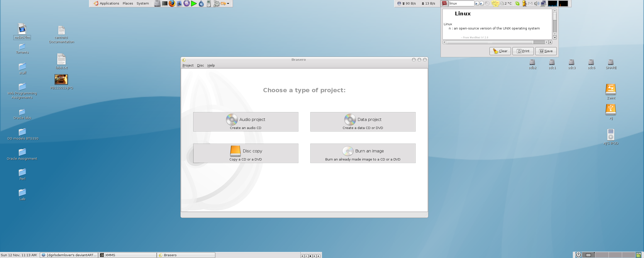Click vertical scrollbar in dictionary popup
Viewport: 644px width, 258px height.
pyautogui.click(x=555, y=24)
